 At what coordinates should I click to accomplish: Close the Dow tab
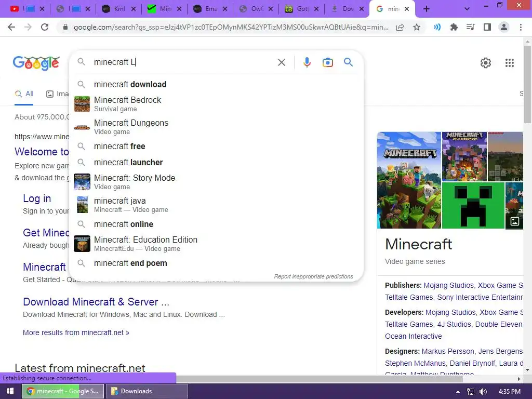362,9
